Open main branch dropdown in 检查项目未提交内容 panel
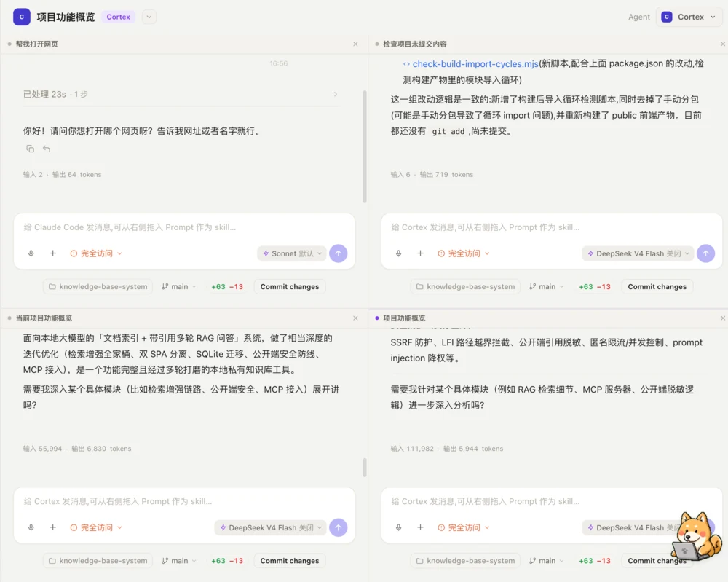Viewport: 728px width, 582px height. point(547,286)
